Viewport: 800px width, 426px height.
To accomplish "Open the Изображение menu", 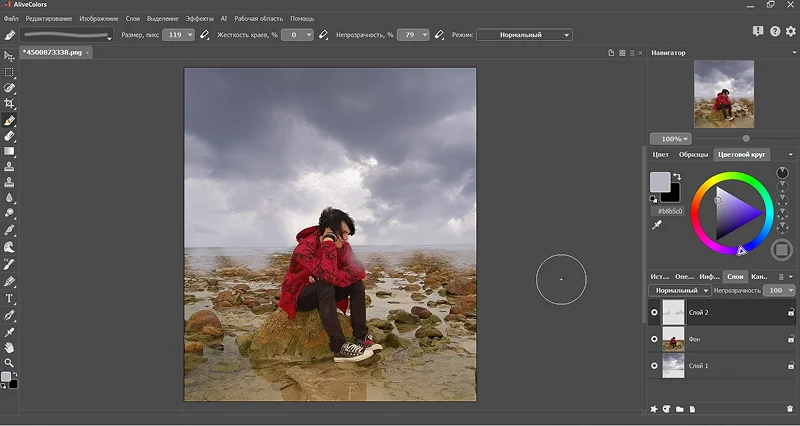I will pos(98,18).
